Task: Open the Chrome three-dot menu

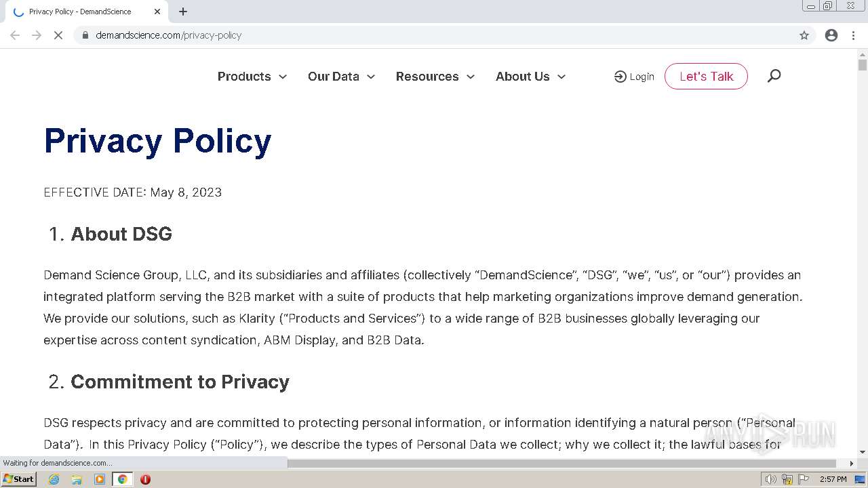Action: click(x=853, y=35)
